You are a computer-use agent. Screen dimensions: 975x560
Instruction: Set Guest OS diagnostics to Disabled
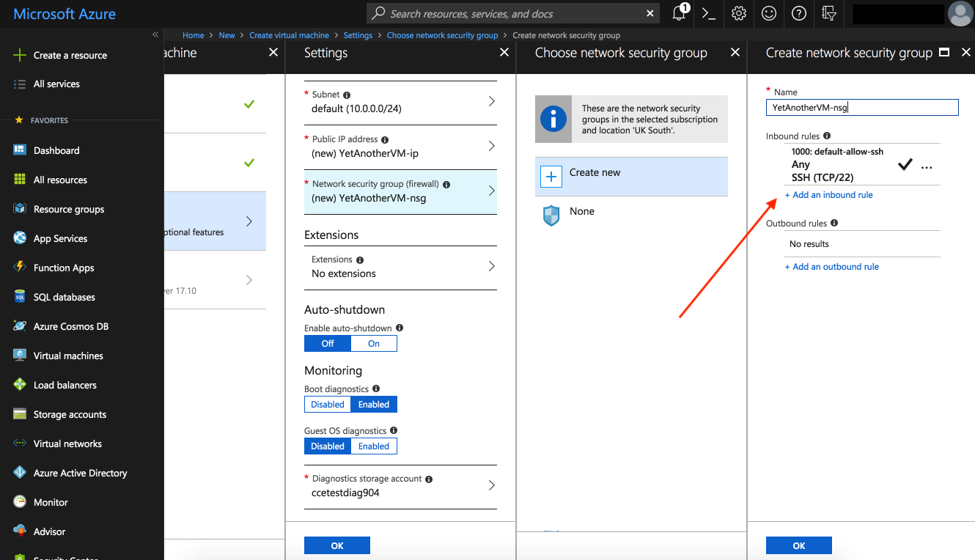328,446
